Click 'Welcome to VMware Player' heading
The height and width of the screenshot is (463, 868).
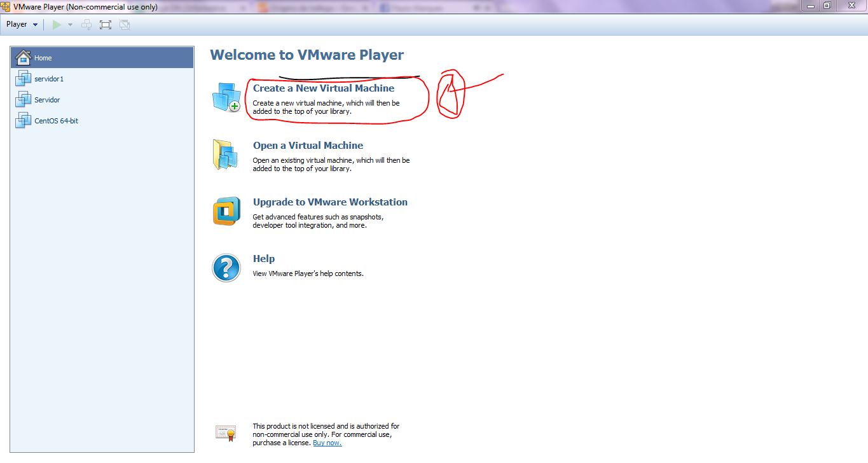tap(307, 55)
